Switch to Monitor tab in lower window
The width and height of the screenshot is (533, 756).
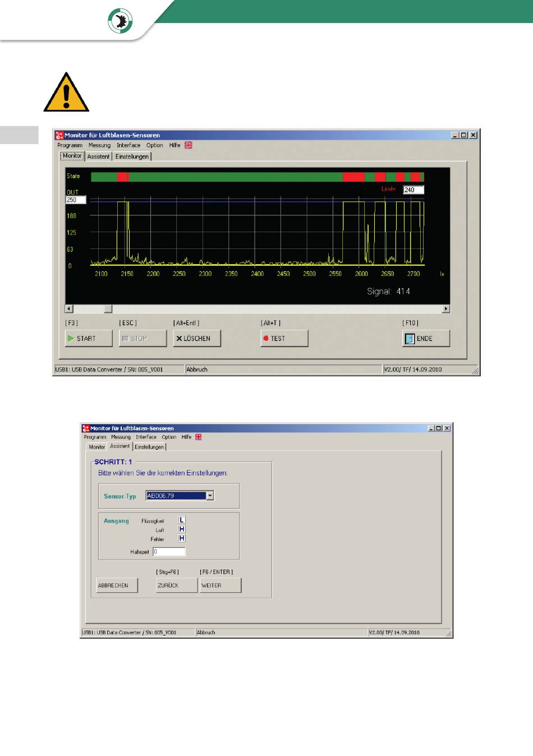pos(97,447)
